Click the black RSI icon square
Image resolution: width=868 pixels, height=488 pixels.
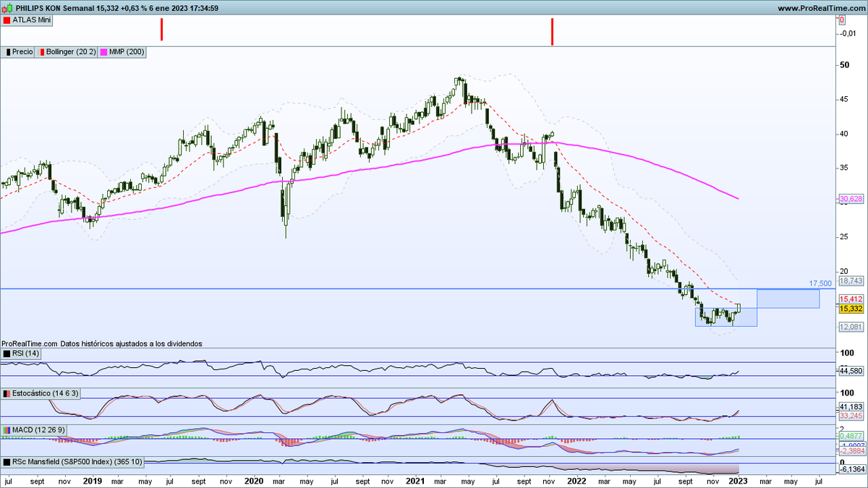7,354
